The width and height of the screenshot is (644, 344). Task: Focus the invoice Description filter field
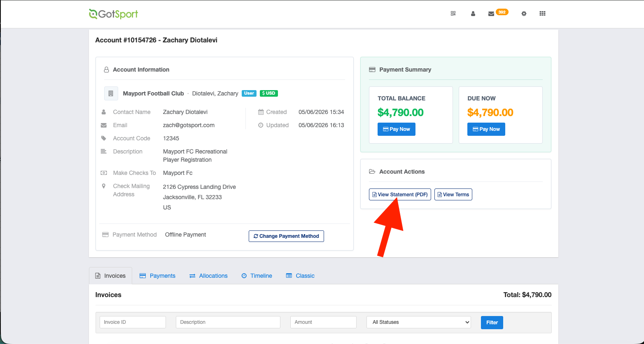(x=228, y=322)
